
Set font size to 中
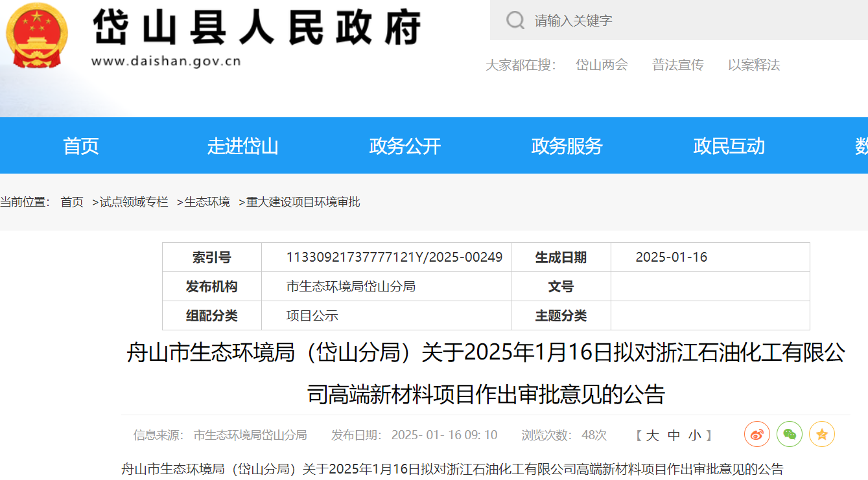point(674,435)
